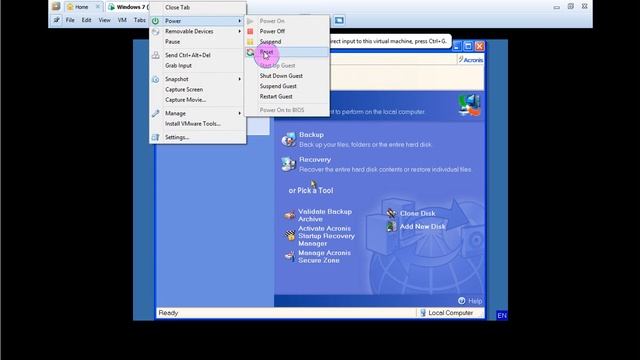The height and width of the screenshot is (360, 640).
Task: Click the Startup Recovery Manager icon
Action: (290, 235)
